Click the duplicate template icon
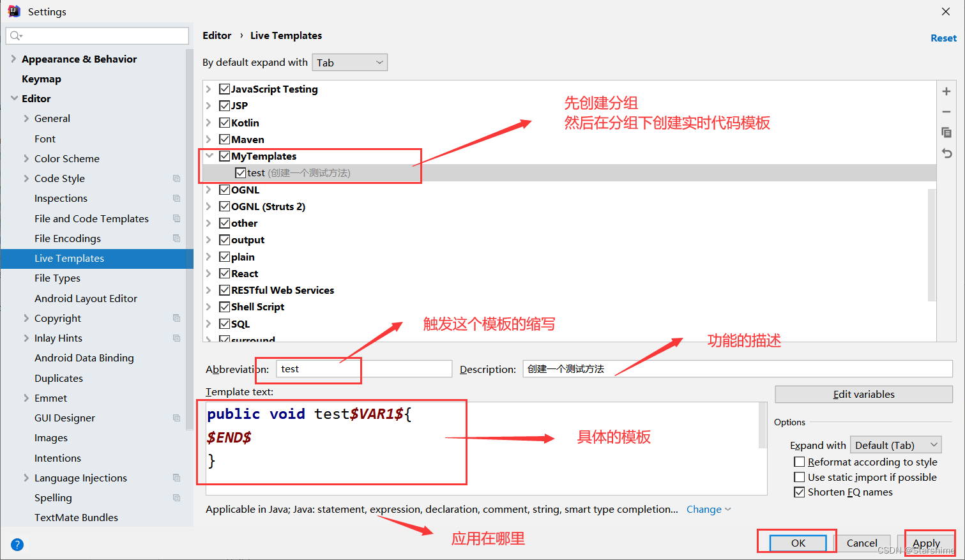This screenshot has width=965, height=560. coord(946,132)
